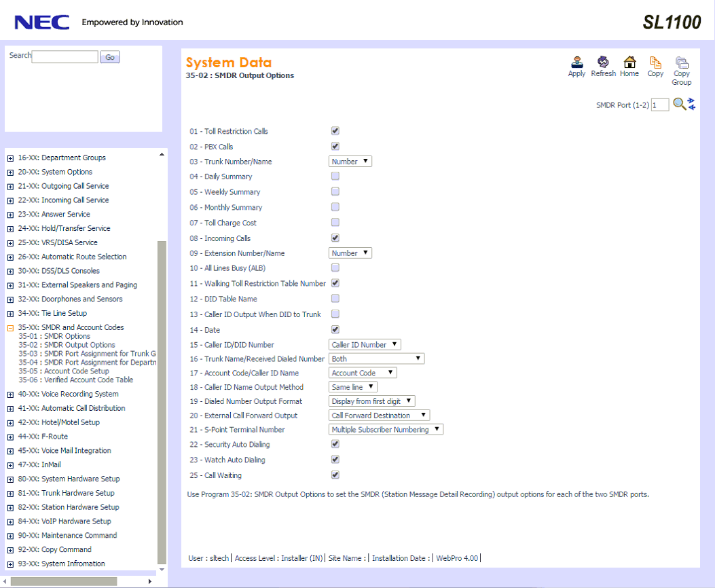Toggle Toll Restriction Calls checkbox

coord(335,131)
